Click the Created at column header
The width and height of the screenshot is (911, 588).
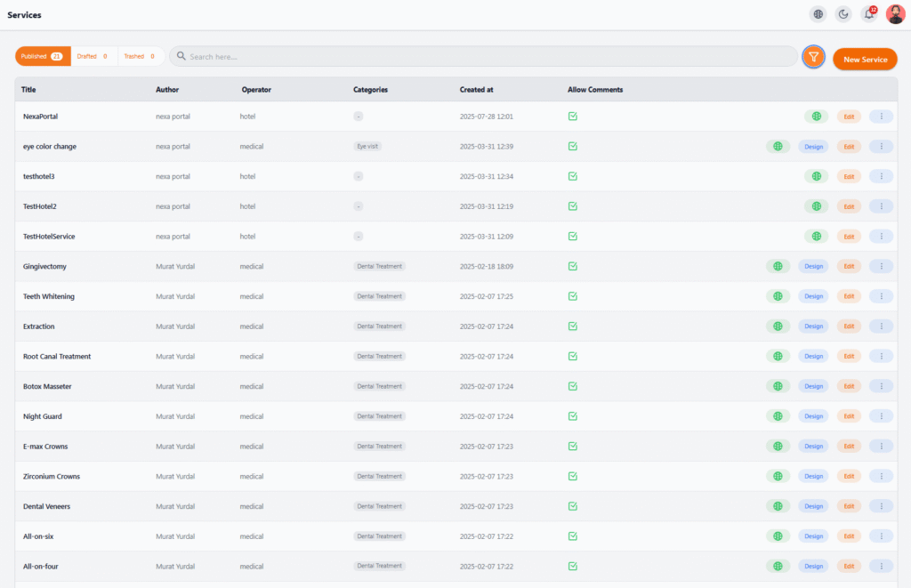point(477,90)
